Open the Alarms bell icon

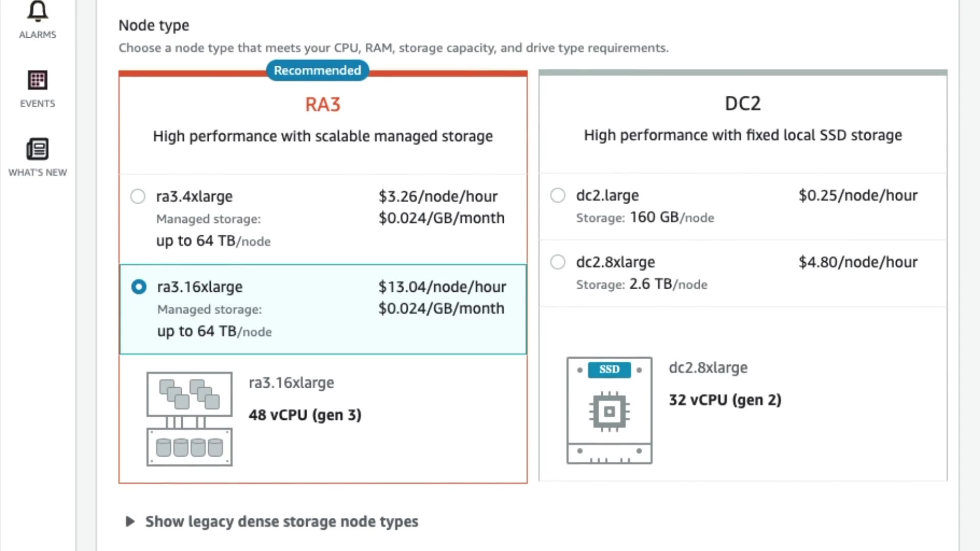pos(37,10)
